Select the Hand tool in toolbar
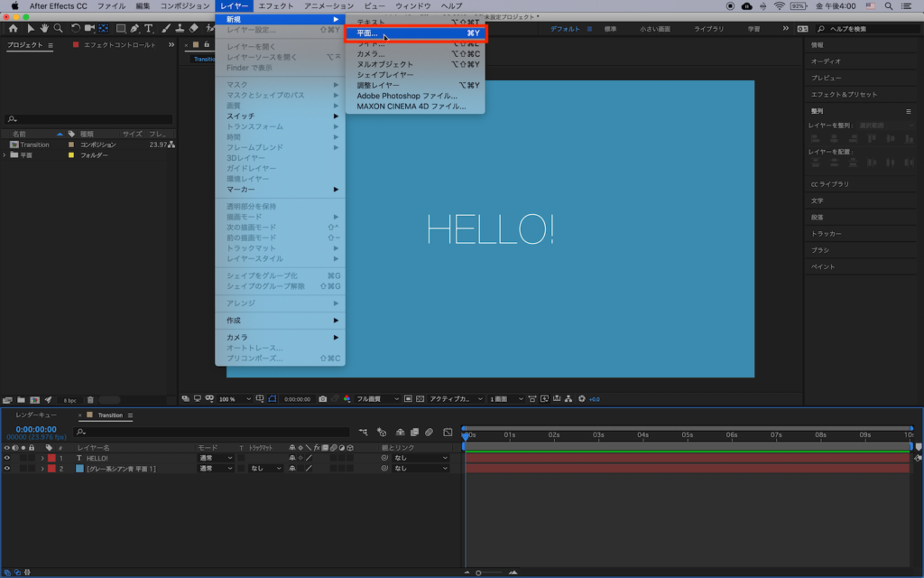 (44, 29)
